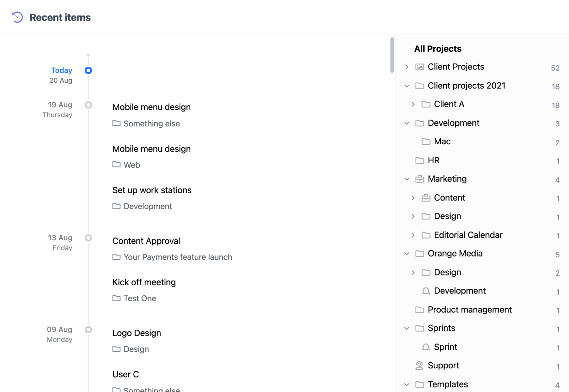Open the Set up work stations item
Image resolution: width=569 pixels, height=392 pixels.
tap(152, 190)
